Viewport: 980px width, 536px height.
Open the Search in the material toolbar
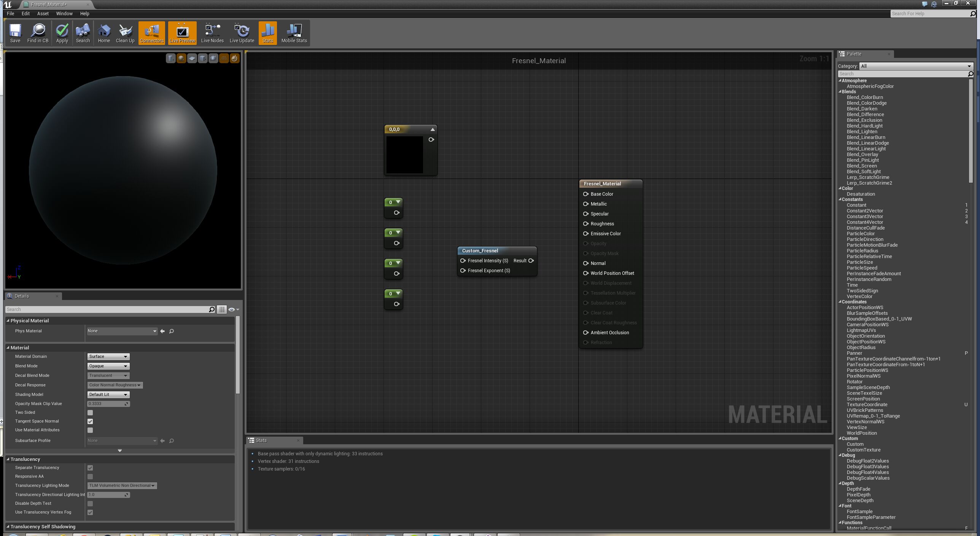[x=83, y=33]
